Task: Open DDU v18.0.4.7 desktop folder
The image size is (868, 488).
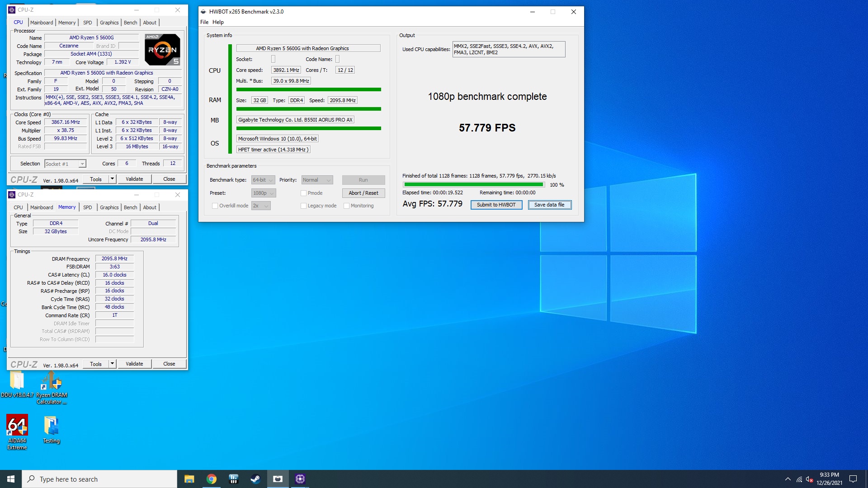Action: pyautogui.click(x=17, y=384)
